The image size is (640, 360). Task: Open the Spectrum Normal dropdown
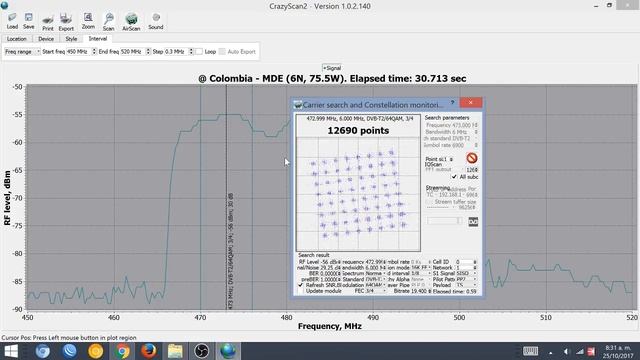pyautogui.click(x=376, y=273)
